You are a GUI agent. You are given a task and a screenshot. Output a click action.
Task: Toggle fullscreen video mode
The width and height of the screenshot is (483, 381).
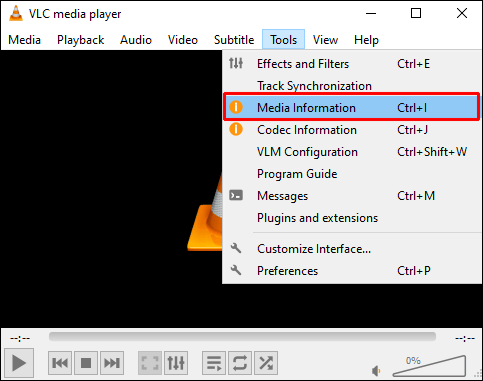pyautogui.click(x=150, y=363)
